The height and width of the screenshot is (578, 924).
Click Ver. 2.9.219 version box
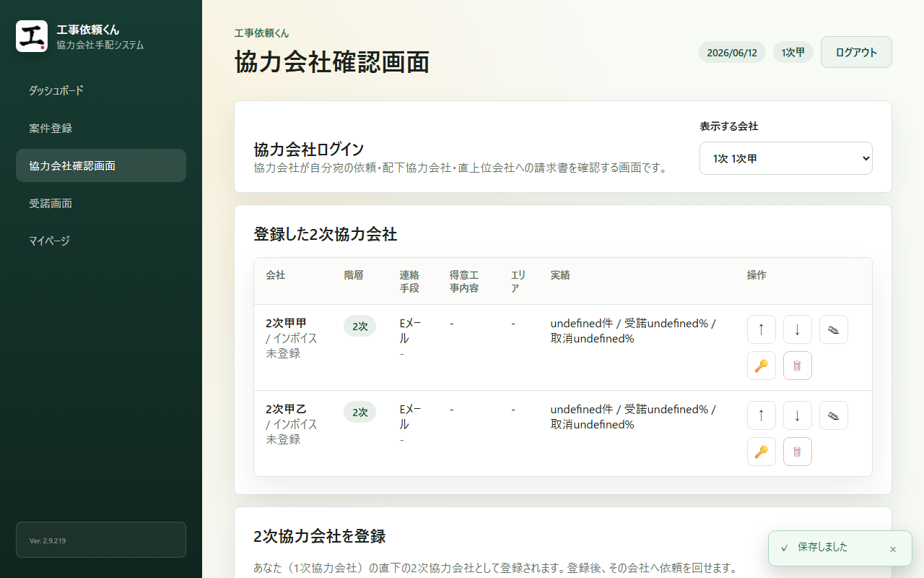click(x=101, y=540)
